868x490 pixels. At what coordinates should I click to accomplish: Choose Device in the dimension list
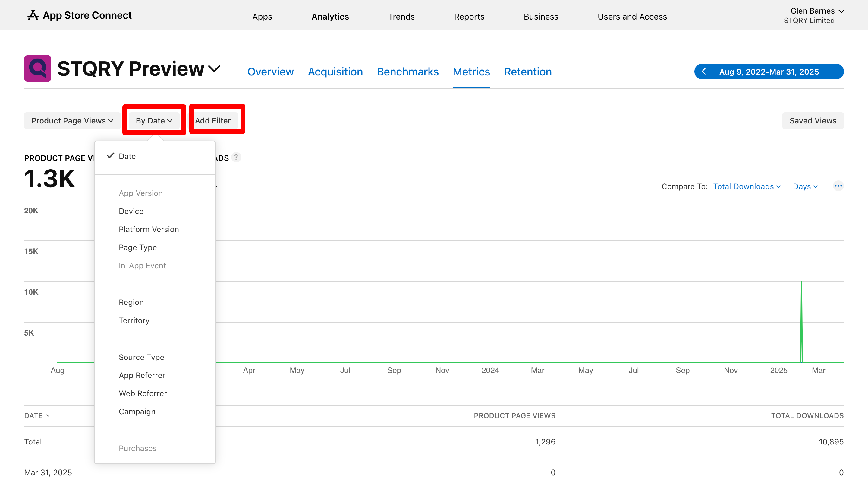131,211
